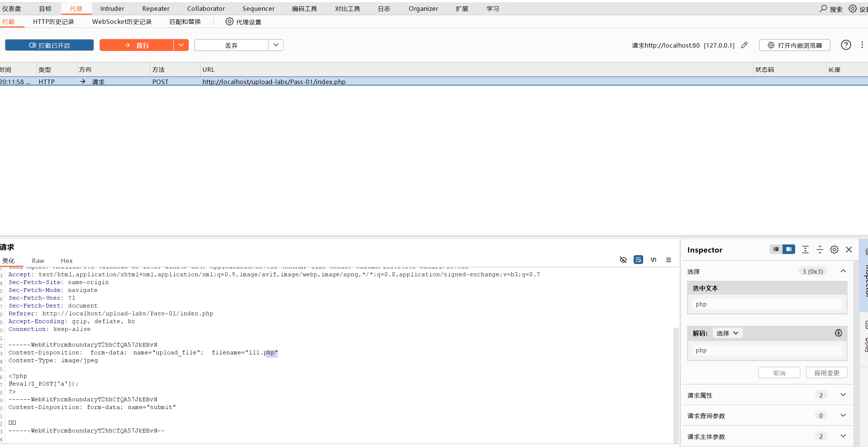This screenshot has width=868, height=447.
Task: Click Inspector expand all sections icon
Action: click(805, 250)
